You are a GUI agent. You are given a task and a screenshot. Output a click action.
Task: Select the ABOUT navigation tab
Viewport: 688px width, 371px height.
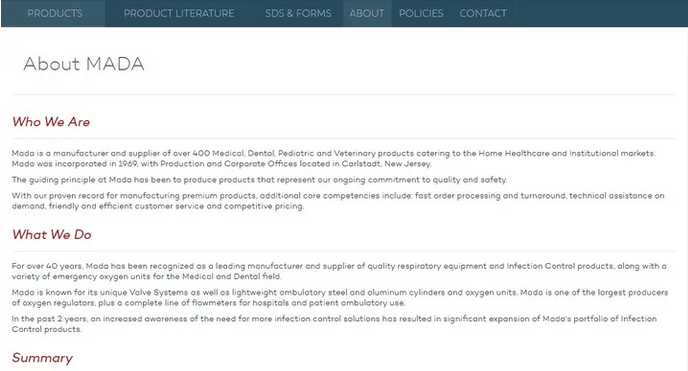point(367,13)
